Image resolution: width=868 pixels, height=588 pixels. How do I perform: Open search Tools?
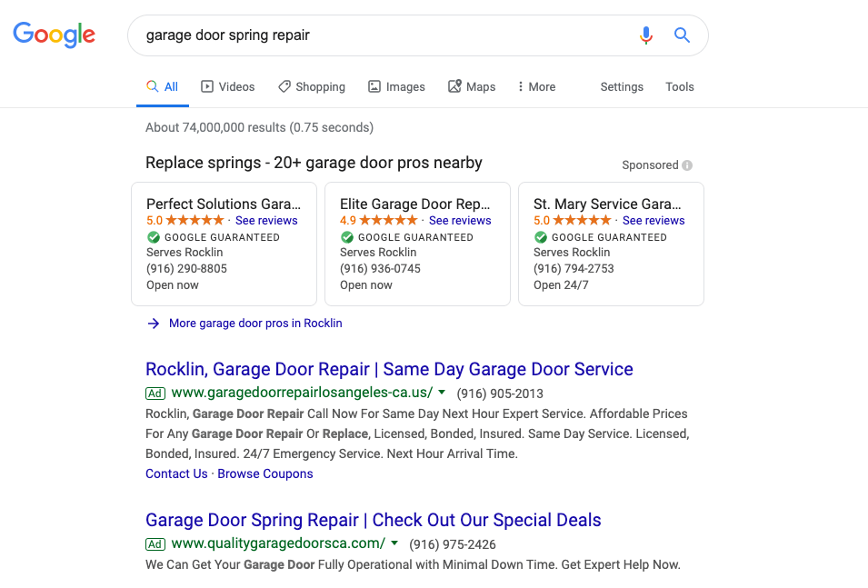[x=679, y=87]
